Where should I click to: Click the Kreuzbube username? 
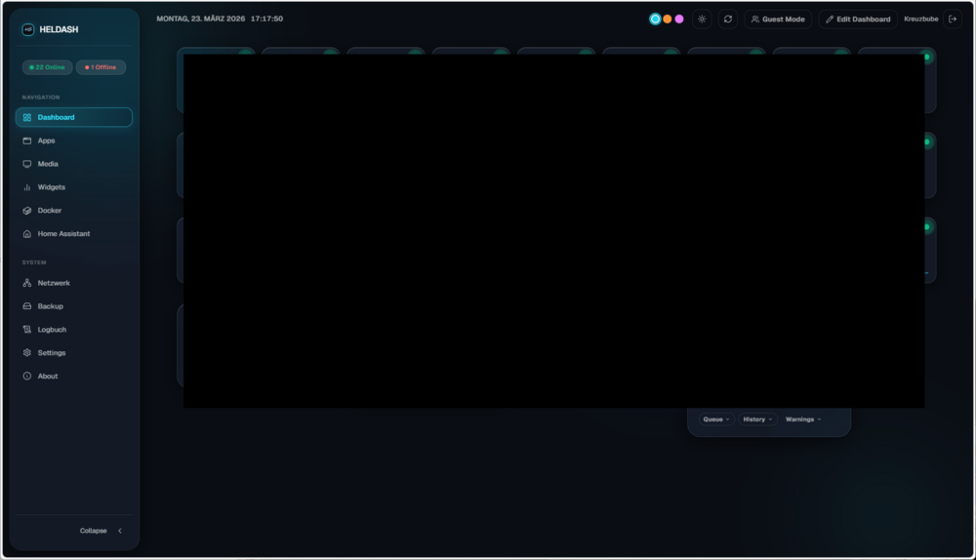pos(920,20)
